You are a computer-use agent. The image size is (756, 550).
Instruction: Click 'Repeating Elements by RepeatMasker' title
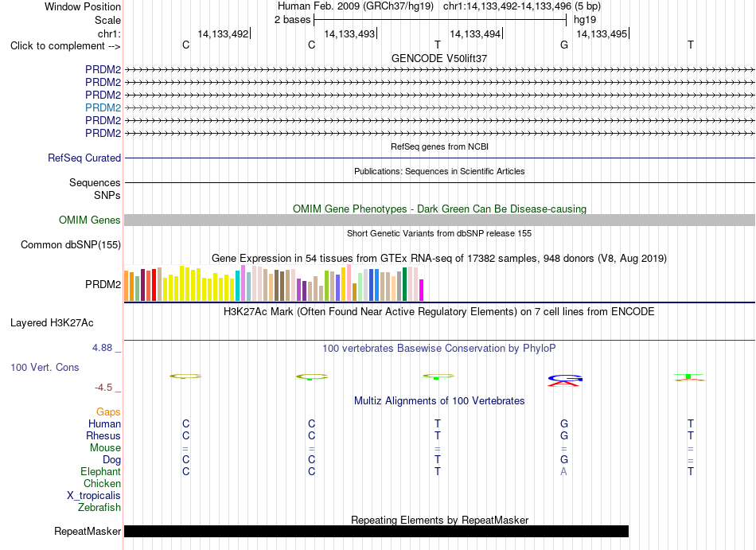pos(439,520)
